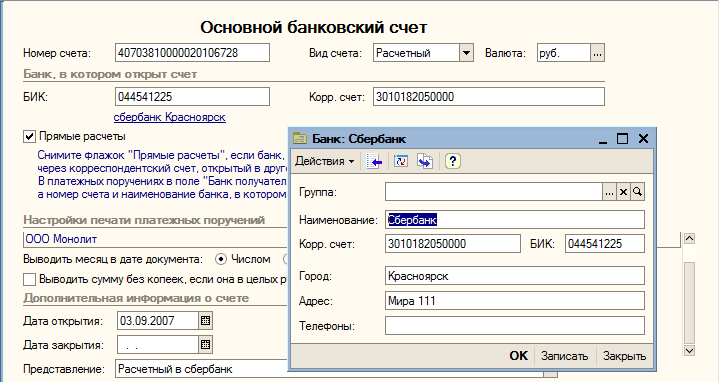
Task: Select the Числом radio button
Action: pyautogui.click(x=221, y=259)
